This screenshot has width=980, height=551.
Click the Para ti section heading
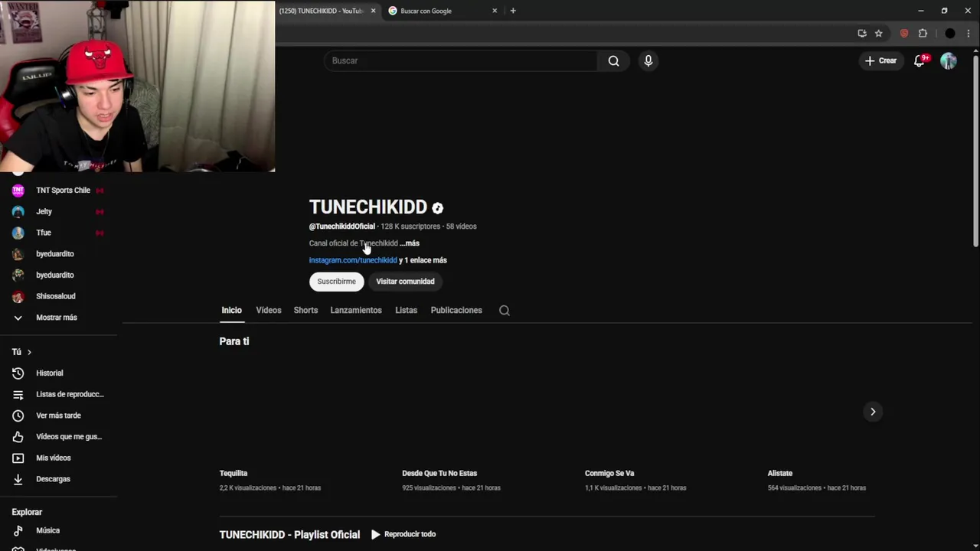234,341
